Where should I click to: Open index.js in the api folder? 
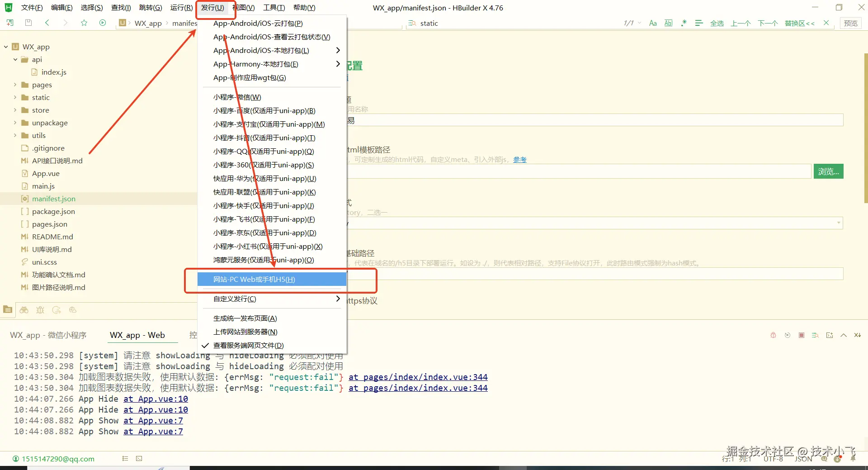54,72
